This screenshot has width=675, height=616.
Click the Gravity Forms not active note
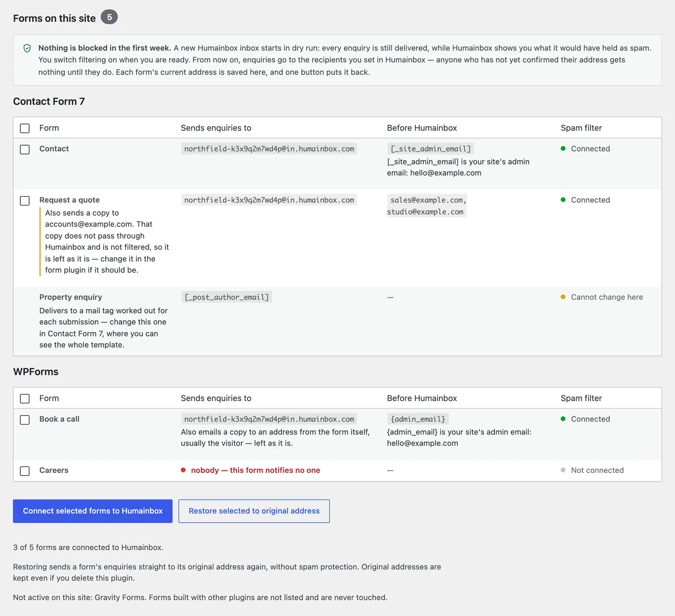pyautogui.click(x=200, y=597)
